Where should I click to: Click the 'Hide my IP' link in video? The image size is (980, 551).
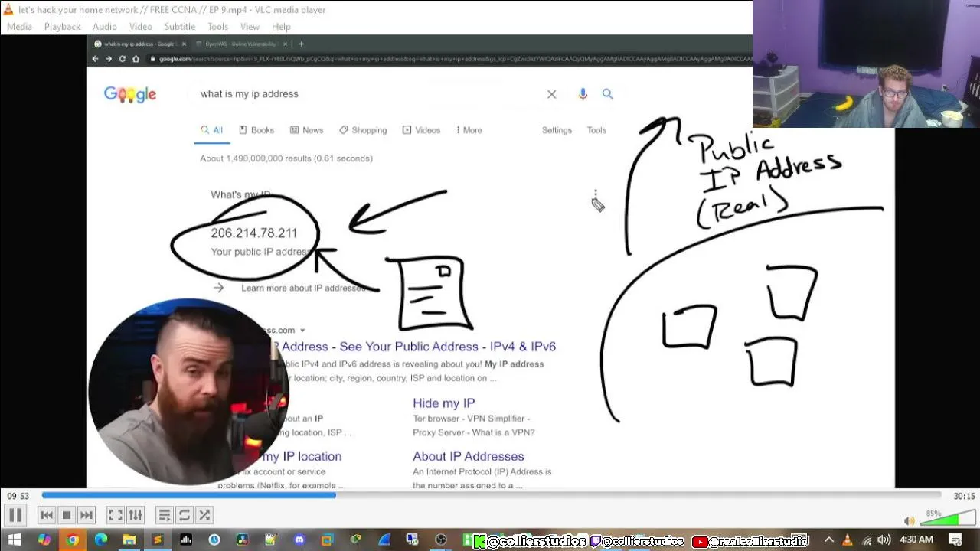click(443, 403)
